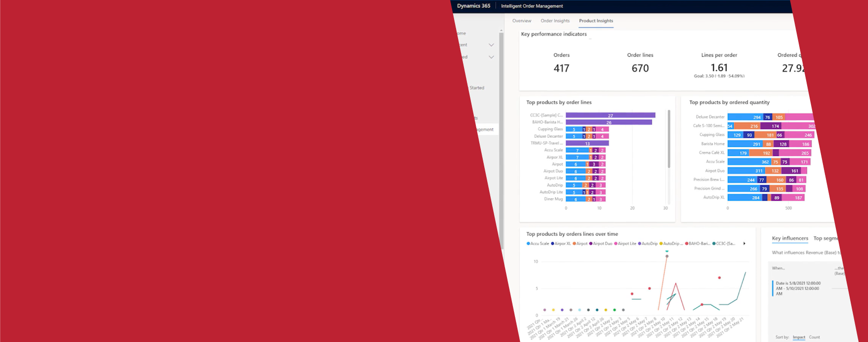Image resolution: width=868 pixels, height=342 pixels.
Task: Click the Dynamics 365 header title
Action: coord(473,6)
